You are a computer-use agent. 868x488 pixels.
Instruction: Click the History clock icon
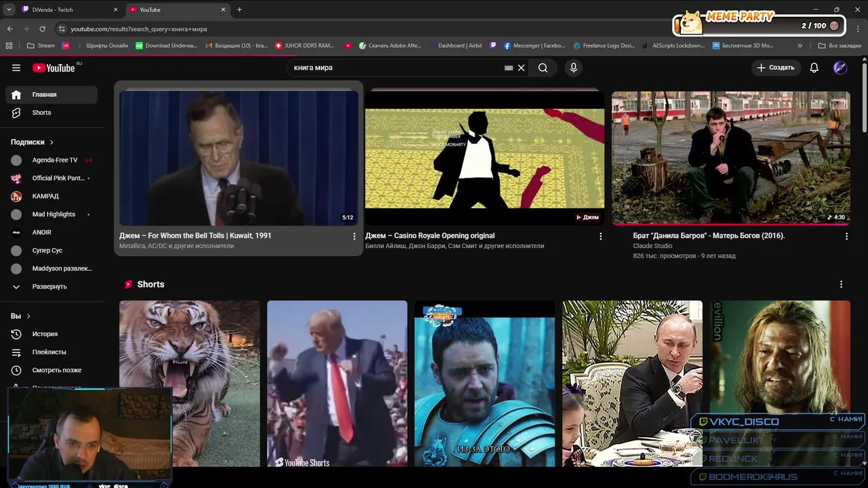tap(16, 334)
